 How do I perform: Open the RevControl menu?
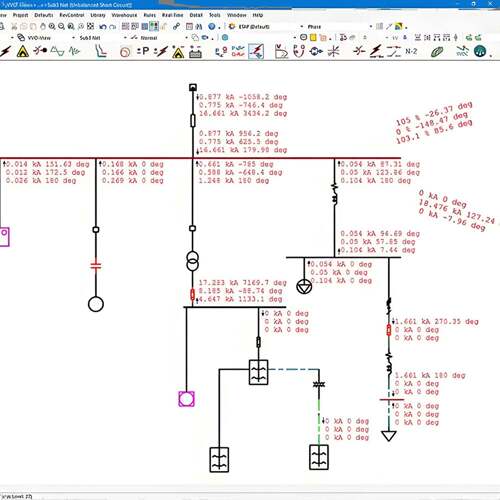72,15
